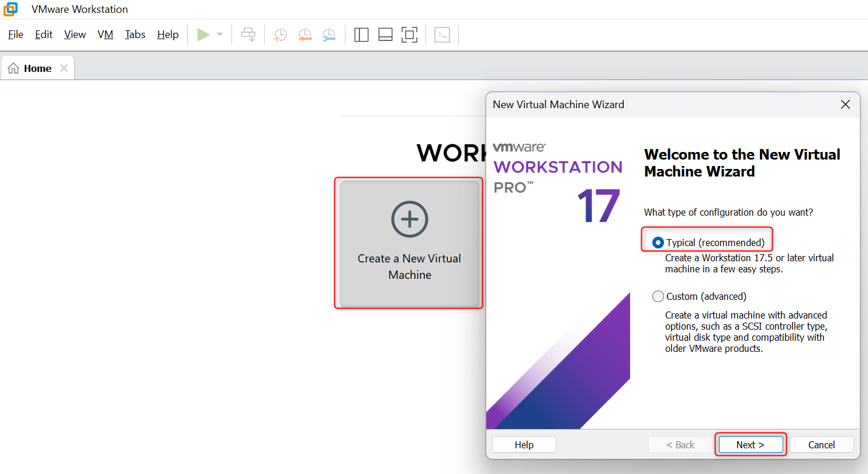The height and width of the screenshot is (474, 868).
Task: Click the Home tab's house icon
Action: (13, 68)
